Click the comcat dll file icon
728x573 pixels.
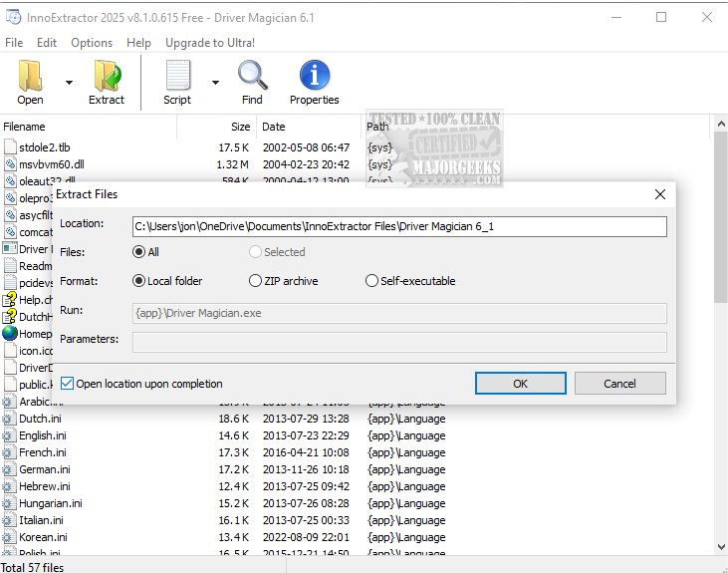[x=10, y=232]
